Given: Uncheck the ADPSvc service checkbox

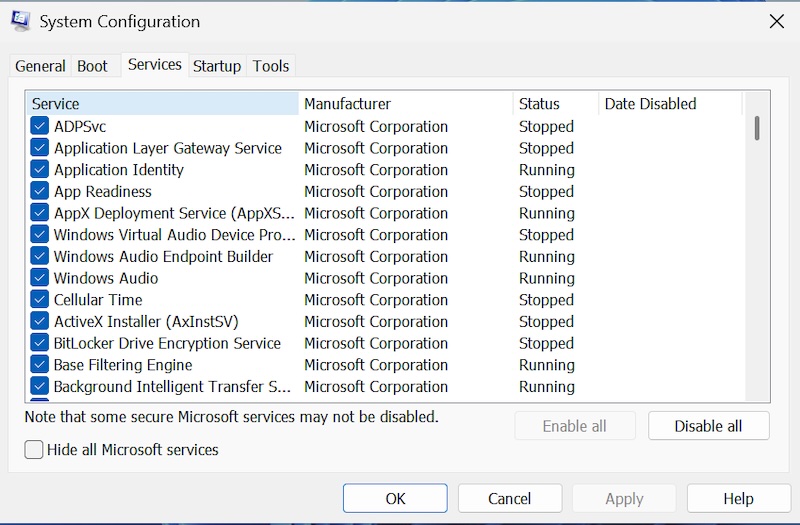Looking at the screenshot, I should 40,126.
